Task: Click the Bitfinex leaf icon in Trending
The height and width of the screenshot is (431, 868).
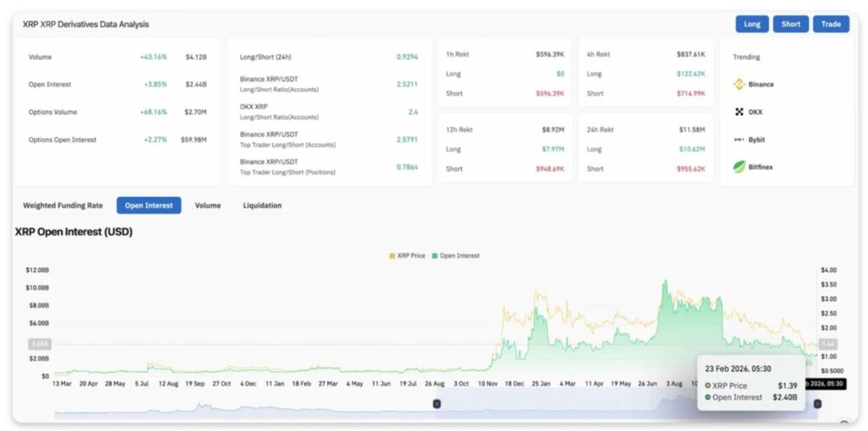Action: click(739, 166)
